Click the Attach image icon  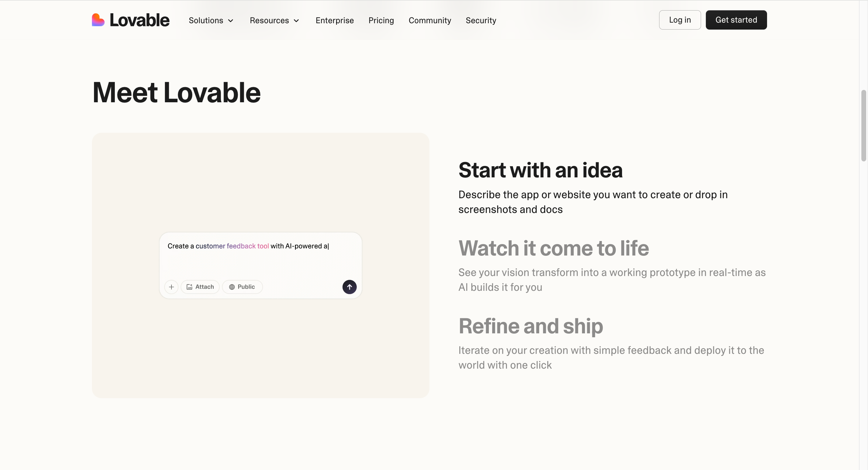click(x=189, y=287)
